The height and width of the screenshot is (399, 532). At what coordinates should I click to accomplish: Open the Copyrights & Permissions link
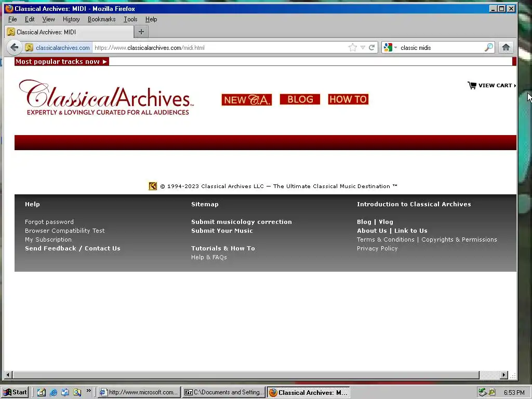459,240
